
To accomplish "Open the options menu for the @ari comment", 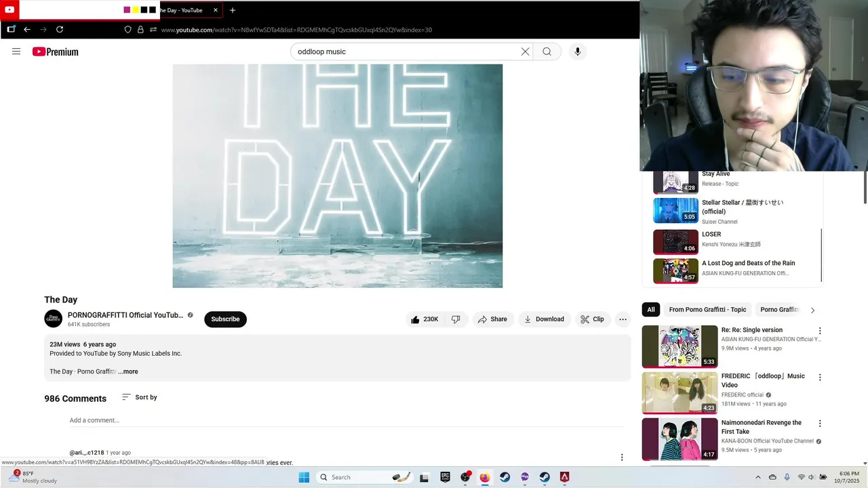I will [622, 457].
